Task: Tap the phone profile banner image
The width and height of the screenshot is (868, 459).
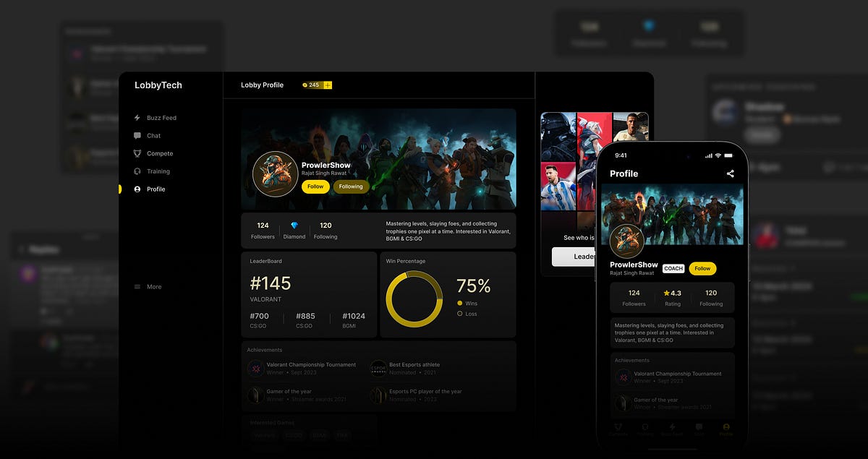Action: tap(672, 215)
